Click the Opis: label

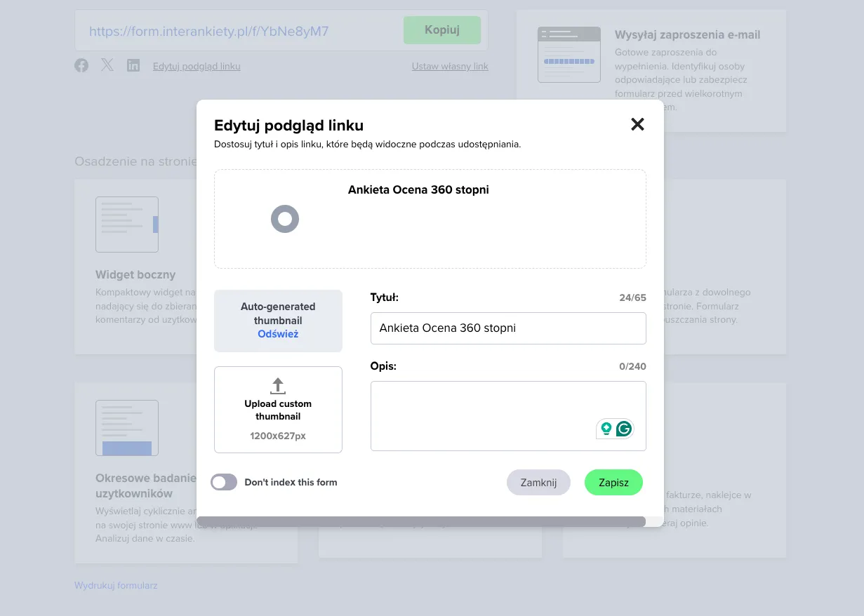click(x=383, y=366)
